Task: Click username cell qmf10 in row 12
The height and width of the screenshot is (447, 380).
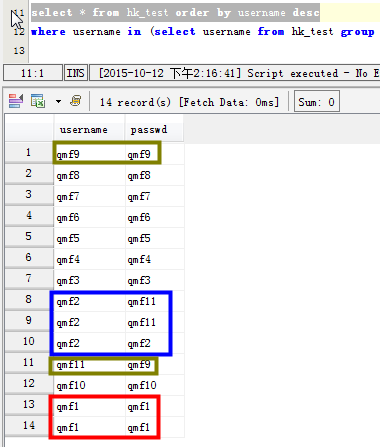Action: (x=89, y=385)
